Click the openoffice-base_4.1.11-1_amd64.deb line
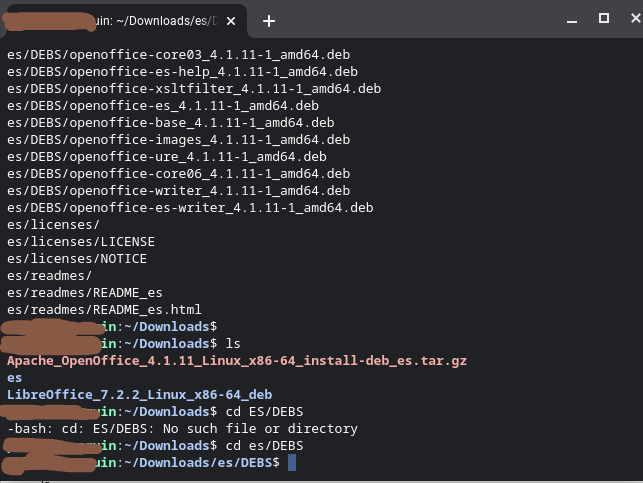643x483 pixels. [171, 123]
